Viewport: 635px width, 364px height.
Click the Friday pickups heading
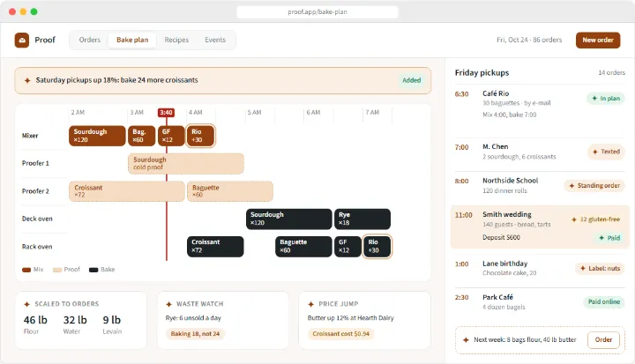coord(482,73)
